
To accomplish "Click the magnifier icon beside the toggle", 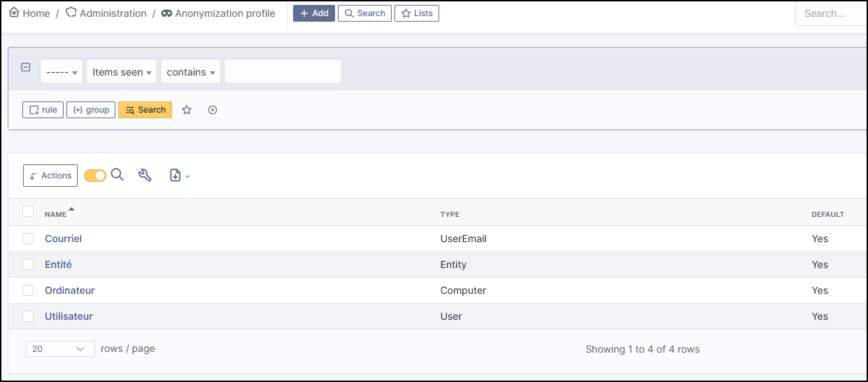I will click(118, 175).
